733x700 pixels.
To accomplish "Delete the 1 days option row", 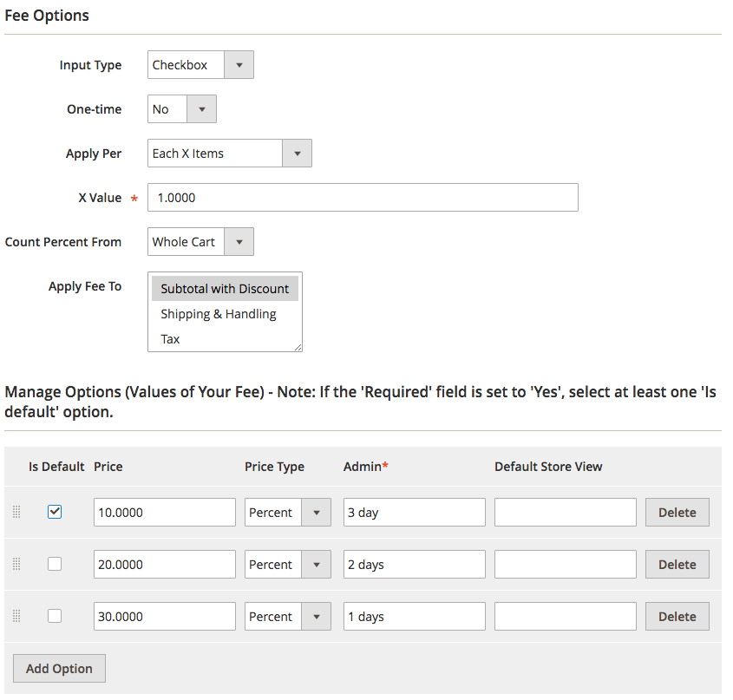I will coord(677,617).
